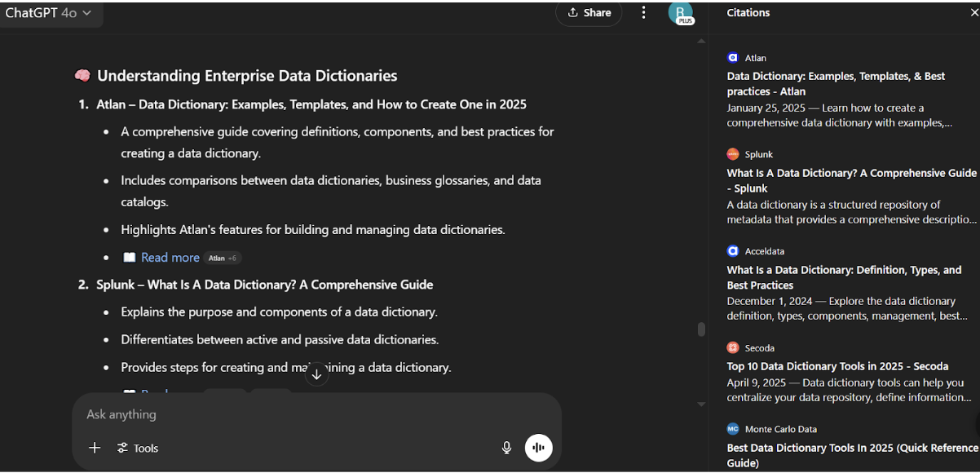Screen dimensions: 980x473
Task: Open the Atlan Data Dictionary citation title
Action: pyautogui.click(x=836, y=84)
